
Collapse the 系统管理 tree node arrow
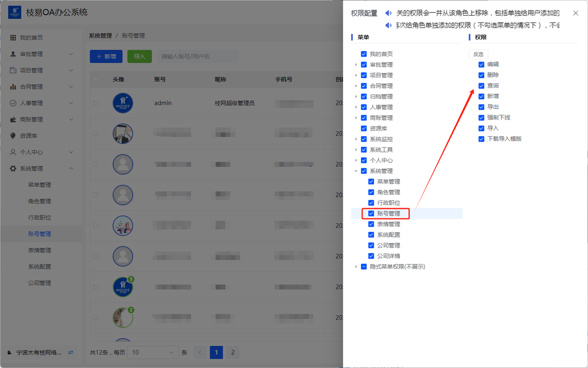coord(356,171)
